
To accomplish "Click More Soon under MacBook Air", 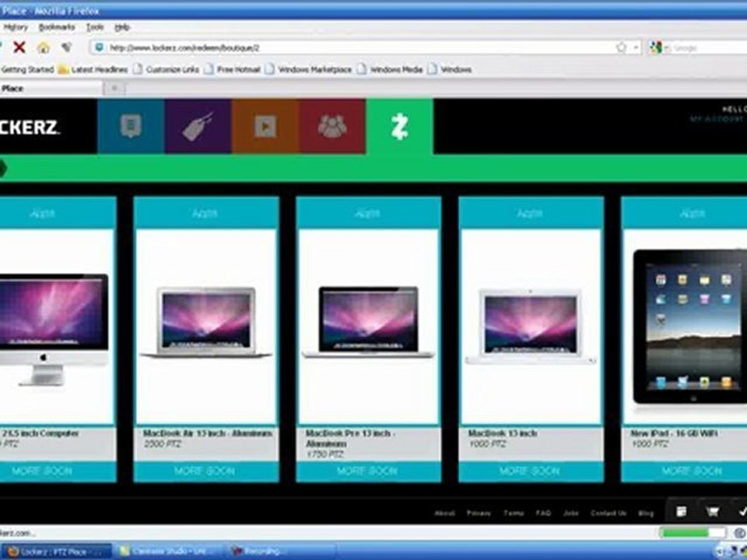I will (205, 471).
